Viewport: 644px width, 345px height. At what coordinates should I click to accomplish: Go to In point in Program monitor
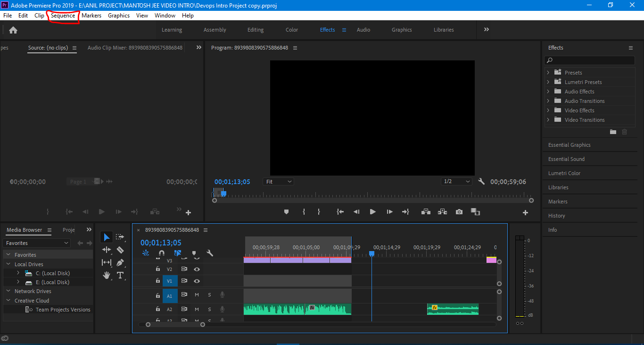[x=340, y=212]
